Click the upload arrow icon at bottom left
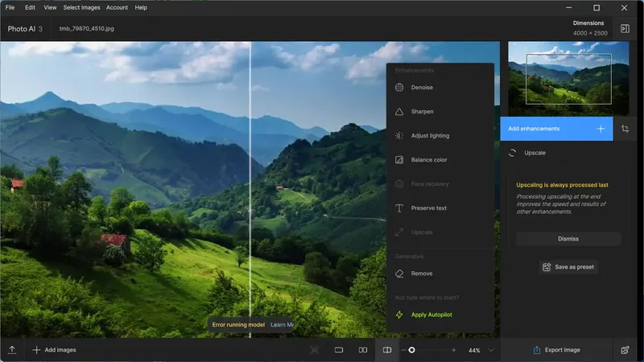Screen dimensions: 644x362 [12, 350]
